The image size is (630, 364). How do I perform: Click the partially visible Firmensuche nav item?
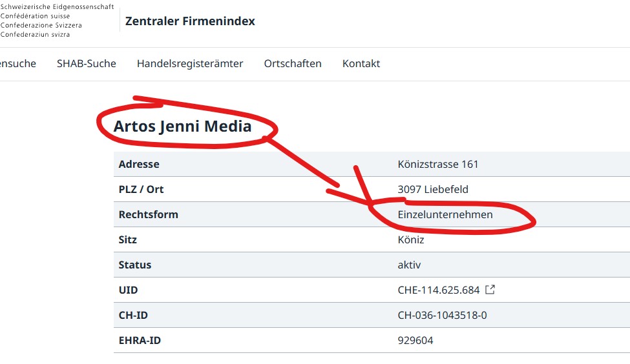click(17, 63)
